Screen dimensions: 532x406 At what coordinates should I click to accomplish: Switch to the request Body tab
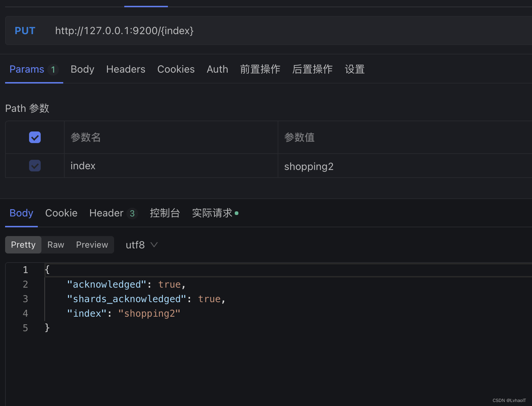(x=82, y=69)
